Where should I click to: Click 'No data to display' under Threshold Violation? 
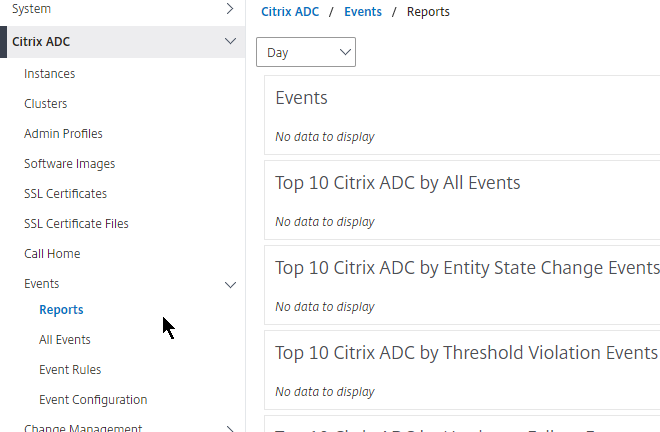pyautogui.click(x=325, y=392)
